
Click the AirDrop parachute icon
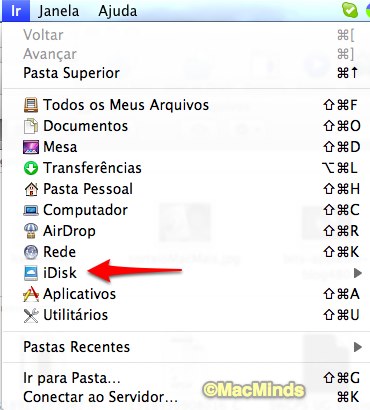tap(31, 231)
